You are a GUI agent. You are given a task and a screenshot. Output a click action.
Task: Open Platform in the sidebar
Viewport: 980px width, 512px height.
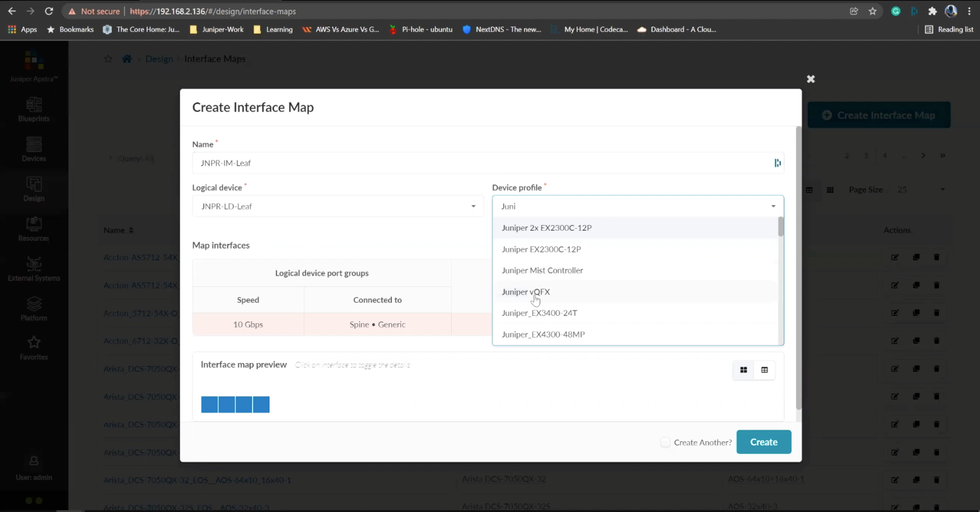[x=34, y=309]
